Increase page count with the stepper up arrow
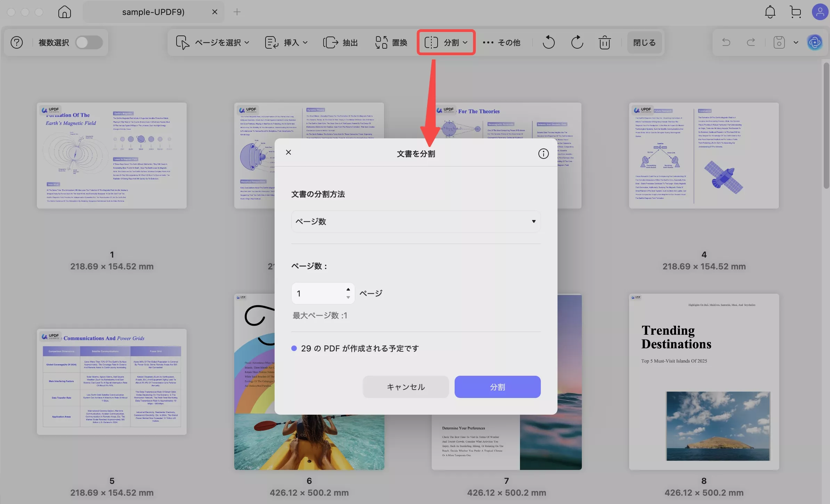The width and height of the screenshot is (830, 504). pyautogui.click(x=348, y=289)
